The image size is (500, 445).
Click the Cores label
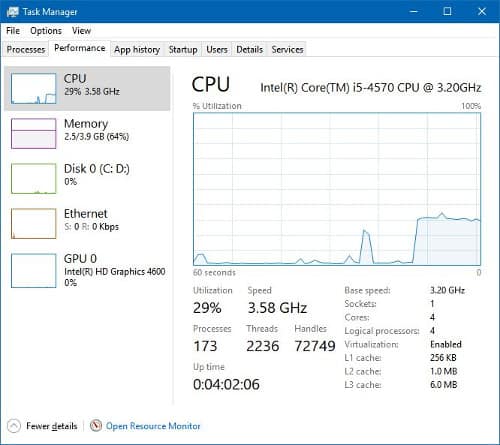point(357,317)
